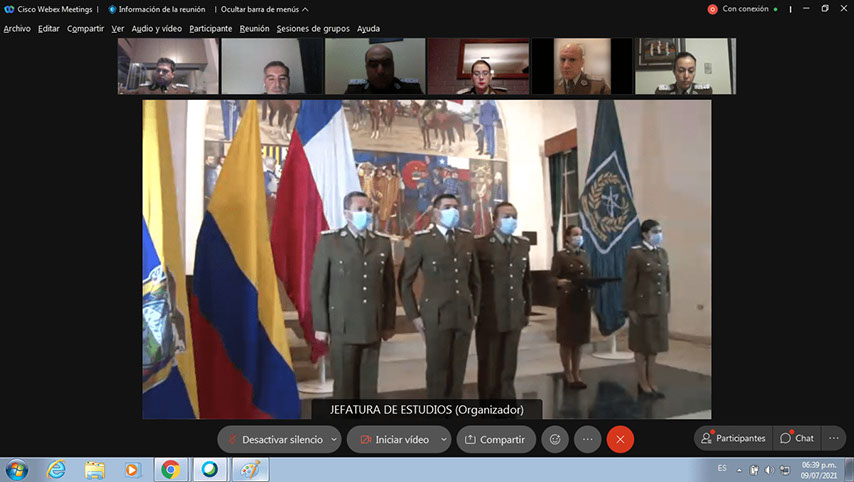Open the Participantes panel
Image resolution: width=854 pixels, height=482 pixels.
[732, 438]
